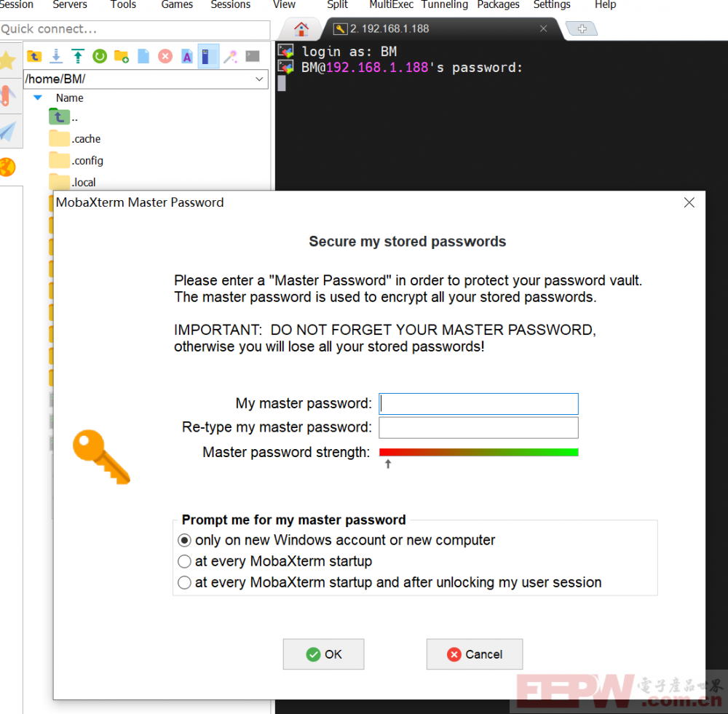Click the /home/BM/ path field text
Viewport: 728px width, 714px height.
pyautogui.click(x=55, y=79)
